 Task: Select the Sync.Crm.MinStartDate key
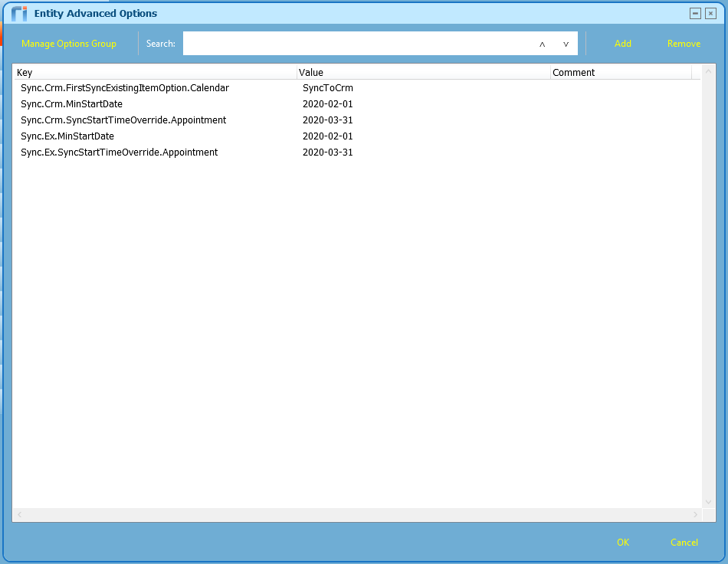pos(71,104)
